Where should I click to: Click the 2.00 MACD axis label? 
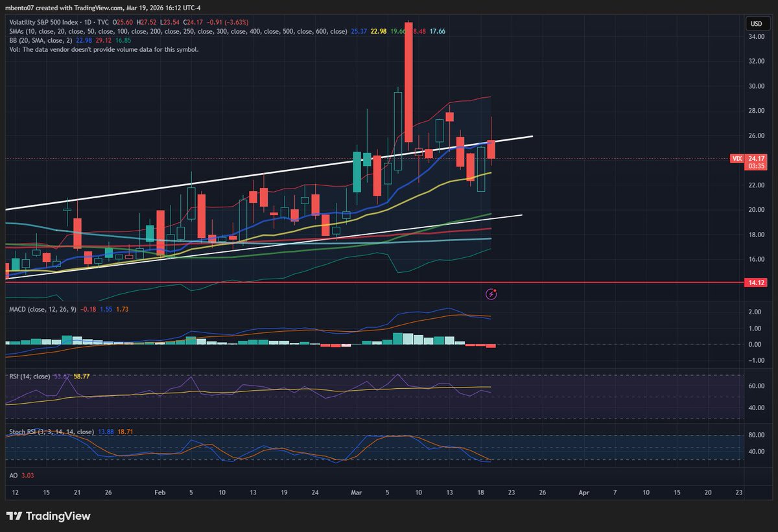tap(756, 312)
